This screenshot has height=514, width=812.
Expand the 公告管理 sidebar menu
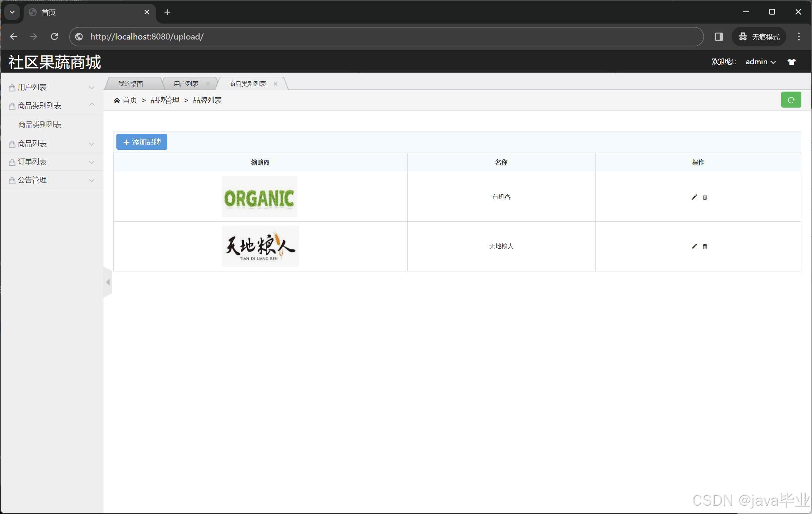coord(52,180)
